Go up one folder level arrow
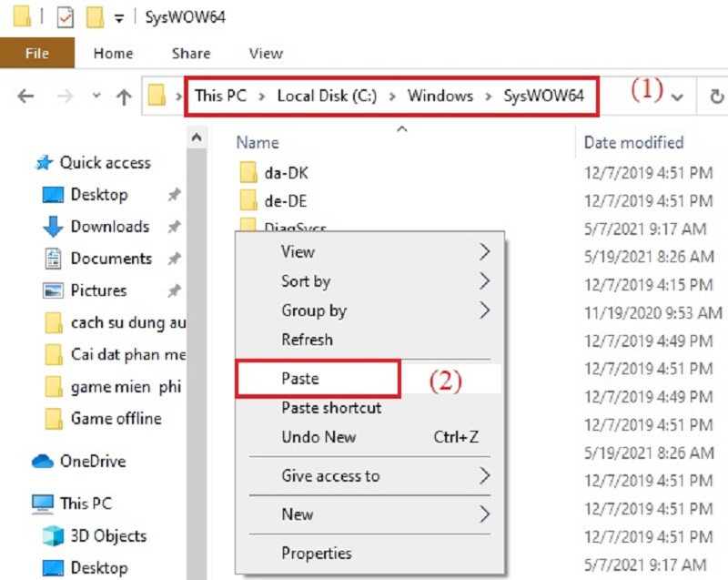This screenshot has height=580, width=728. (x=124, y=97)
